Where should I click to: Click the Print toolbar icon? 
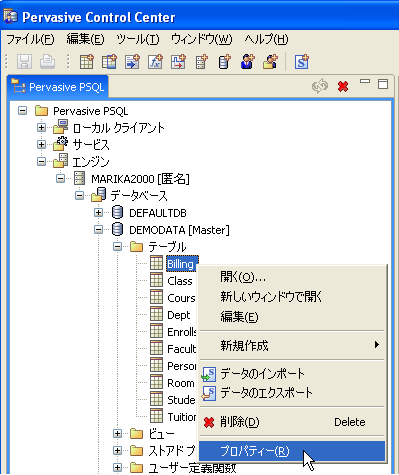click(x=47, y=62)
